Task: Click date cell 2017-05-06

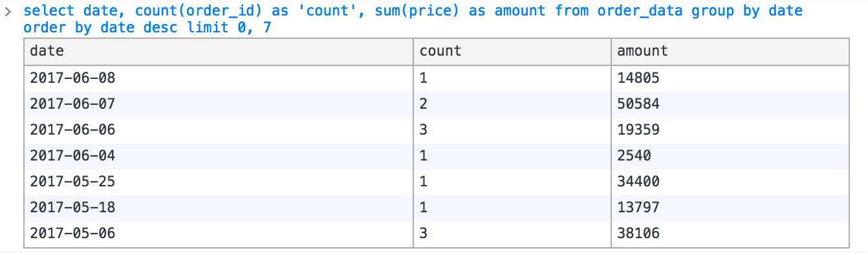Action: (x=219, y=234)
